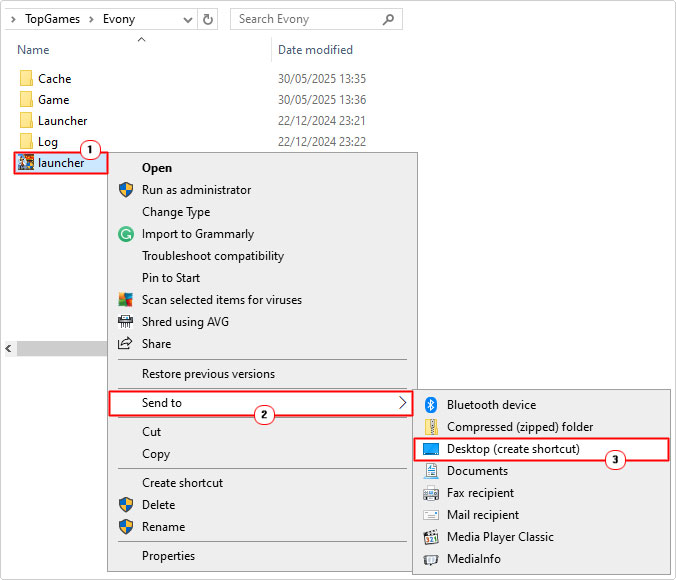Sort by Date modified column header

315,50
